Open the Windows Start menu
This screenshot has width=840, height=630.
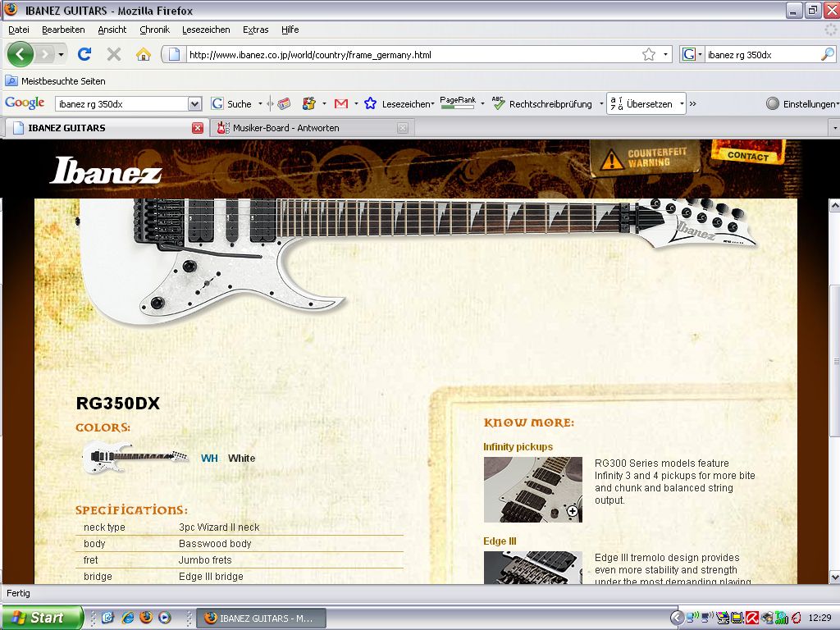point(42,617)
